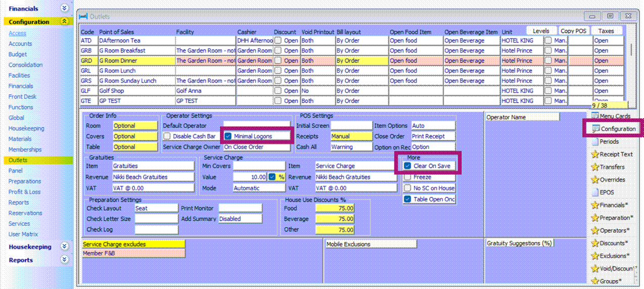Open Memberships in the sidebar
The height and width of the screenshot is (289, 644).
click(x=25, y=150)
